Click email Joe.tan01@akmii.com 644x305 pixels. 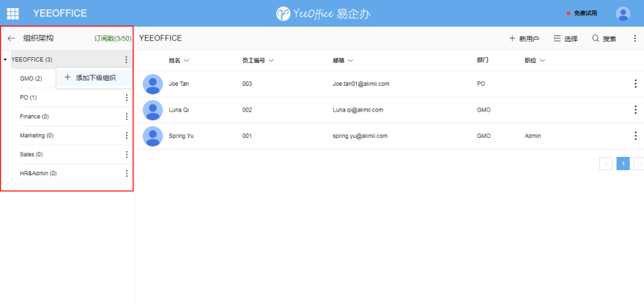[361, 84]
